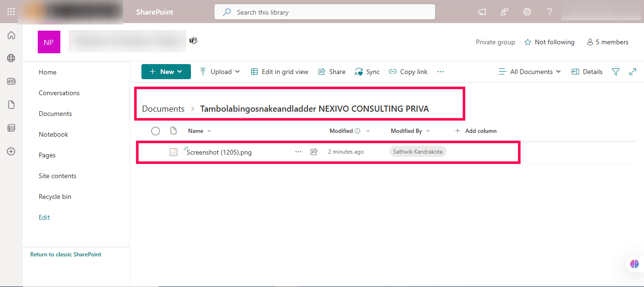
Task: Open Notebook in site navigation
Action: (x=53, y=134)
